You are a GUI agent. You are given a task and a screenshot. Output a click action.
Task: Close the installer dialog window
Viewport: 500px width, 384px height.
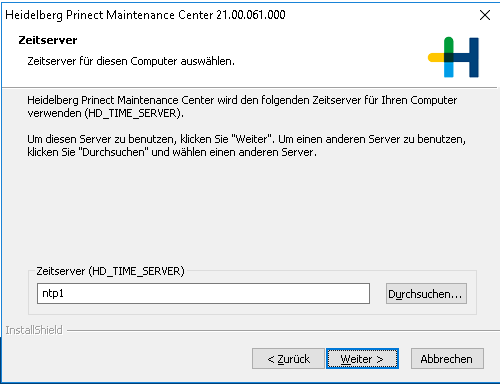pos(485,15)
